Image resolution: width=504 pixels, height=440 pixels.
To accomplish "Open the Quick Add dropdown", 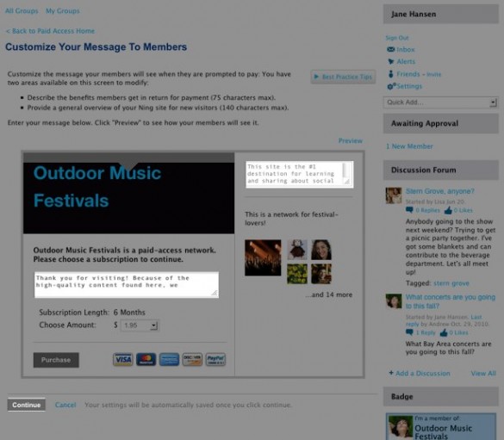I will click(440, 102).
